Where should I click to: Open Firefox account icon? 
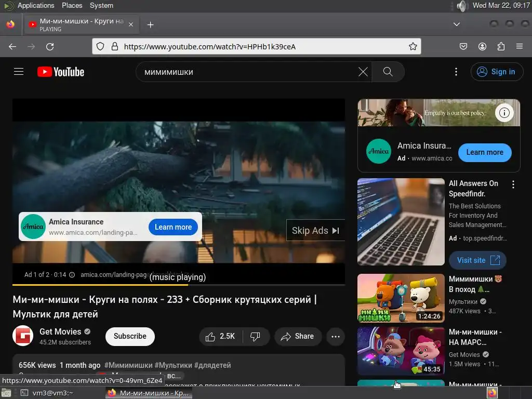pos(482,46)
